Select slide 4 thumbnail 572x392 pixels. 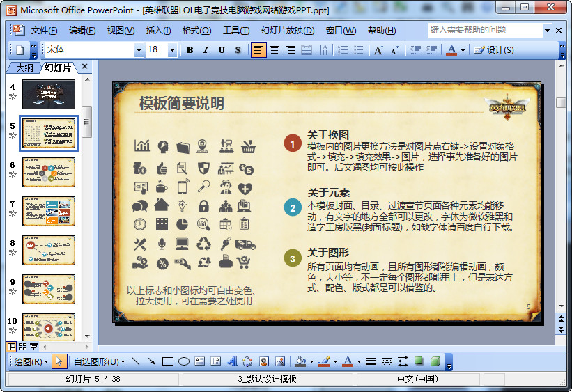click(x=49, y=95)
